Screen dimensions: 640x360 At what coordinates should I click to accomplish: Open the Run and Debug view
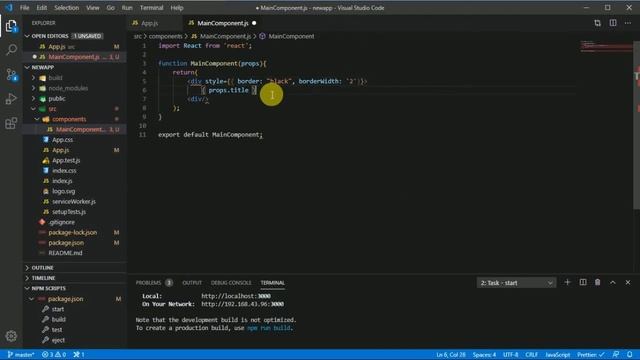[x=11, y=98]
